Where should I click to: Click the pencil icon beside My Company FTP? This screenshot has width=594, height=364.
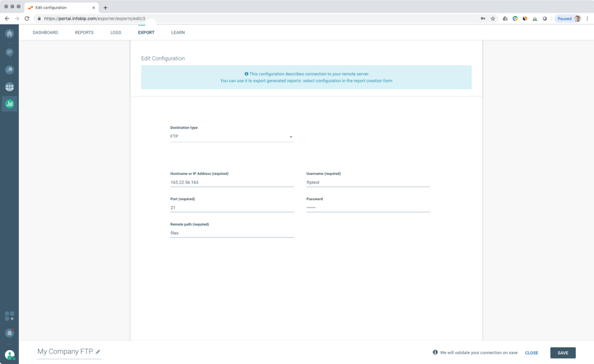[98, 352]
